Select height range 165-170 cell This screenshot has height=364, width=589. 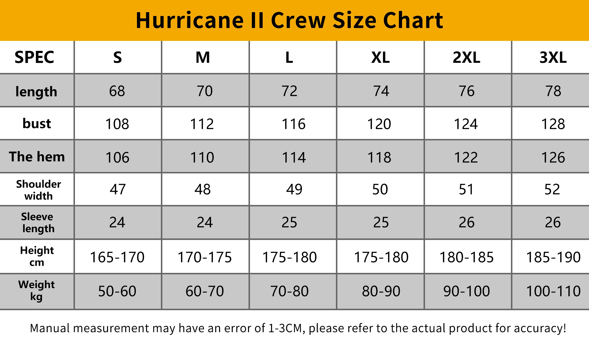tap(117, 257)
